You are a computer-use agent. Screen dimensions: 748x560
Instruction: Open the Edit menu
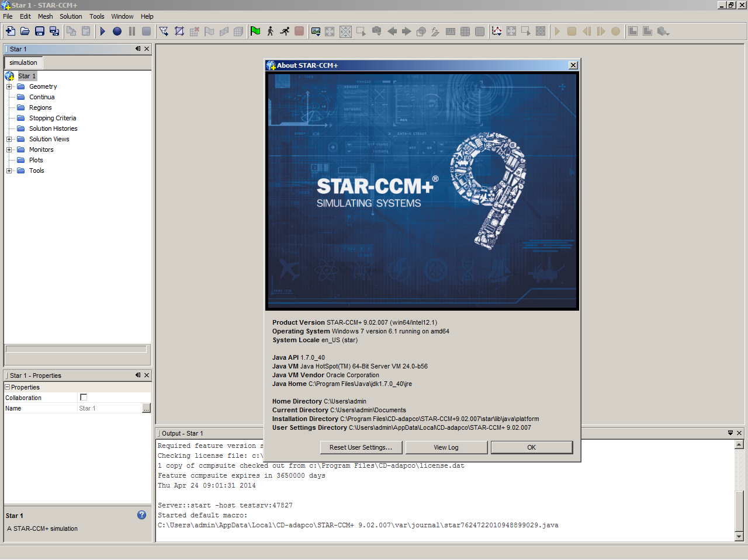click(x=25, y=16)
